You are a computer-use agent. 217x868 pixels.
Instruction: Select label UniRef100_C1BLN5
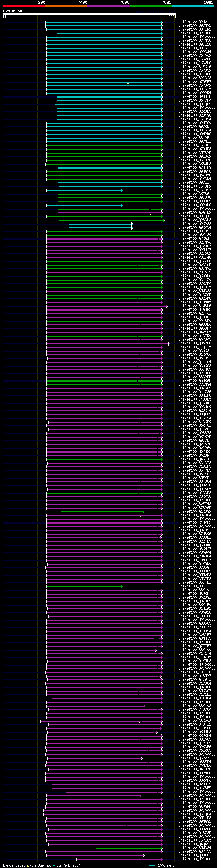(195, 467)
